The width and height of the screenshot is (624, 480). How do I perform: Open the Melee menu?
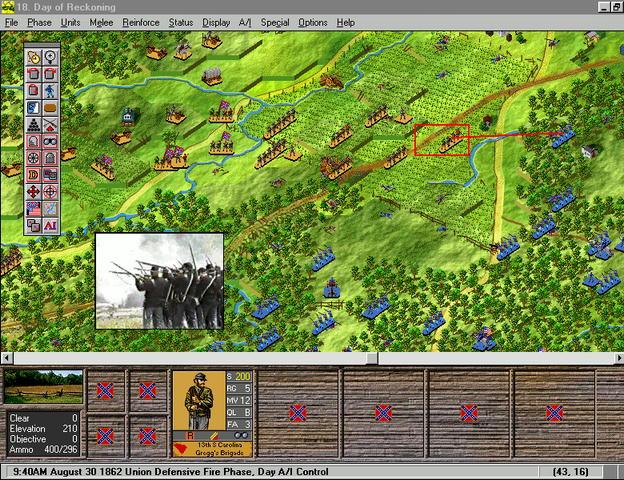click(101, 22)
